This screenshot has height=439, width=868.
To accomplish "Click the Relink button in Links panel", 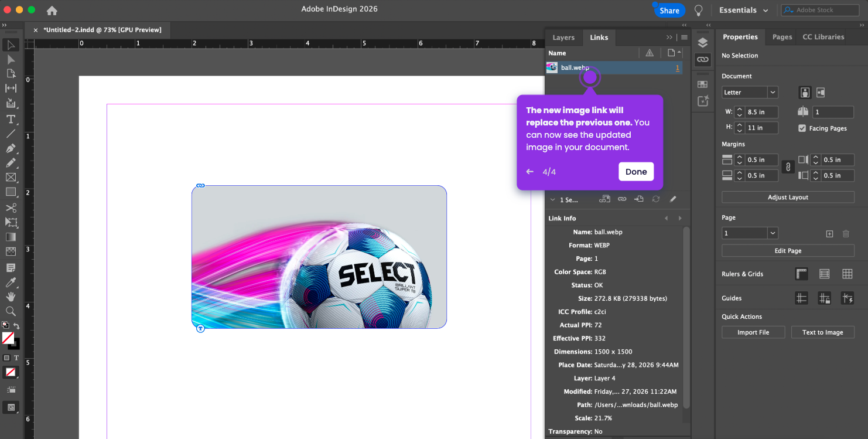I will click(622, 199).
